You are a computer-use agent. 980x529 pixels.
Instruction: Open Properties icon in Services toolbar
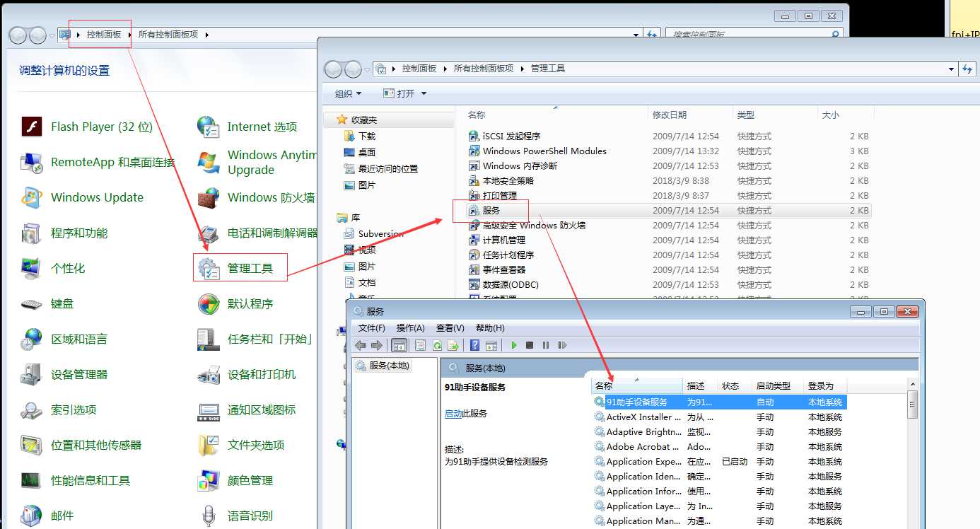[x=421, y=345]
